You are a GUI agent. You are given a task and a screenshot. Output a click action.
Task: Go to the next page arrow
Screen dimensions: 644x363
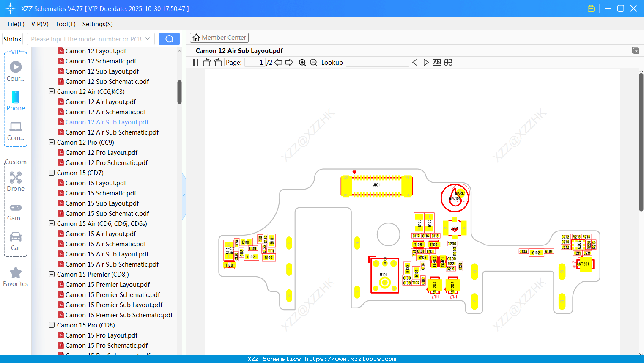289,63
